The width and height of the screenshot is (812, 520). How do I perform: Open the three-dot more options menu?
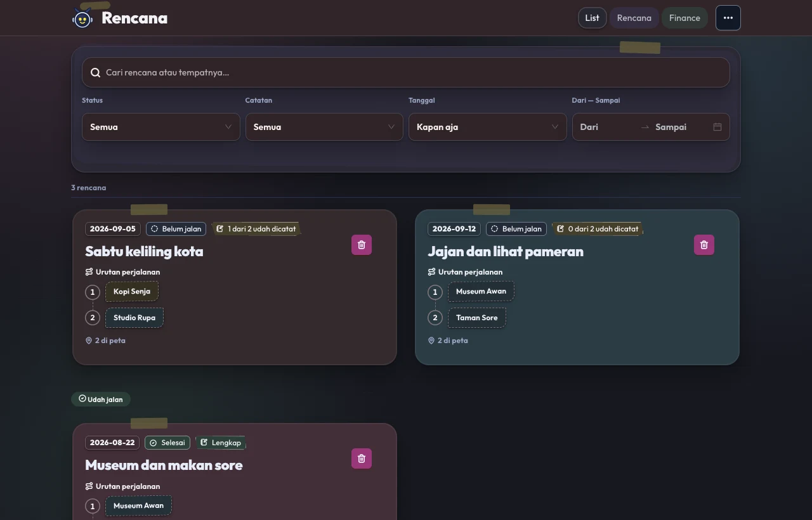(x=728, y=18)
